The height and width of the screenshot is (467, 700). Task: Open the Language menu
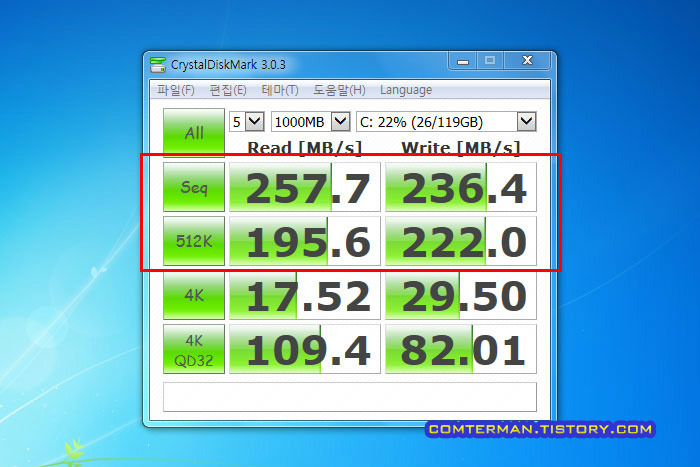tap(406, 90)
